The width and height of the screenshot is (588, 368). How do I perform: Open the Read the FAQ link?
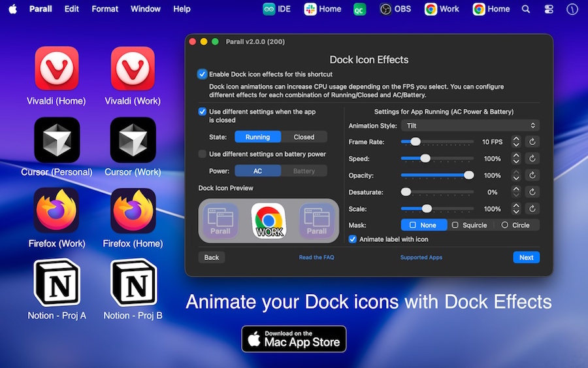(x=316, y=258)
